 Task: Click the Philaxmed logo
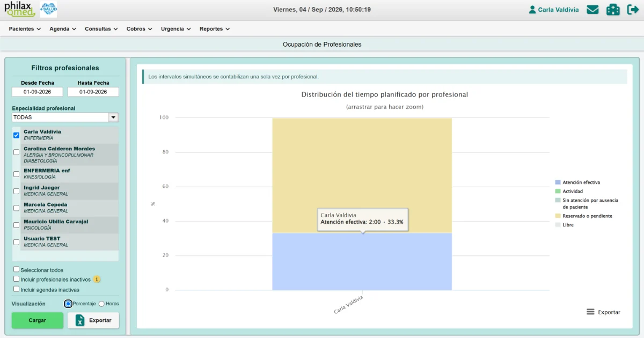pos(20,9)
